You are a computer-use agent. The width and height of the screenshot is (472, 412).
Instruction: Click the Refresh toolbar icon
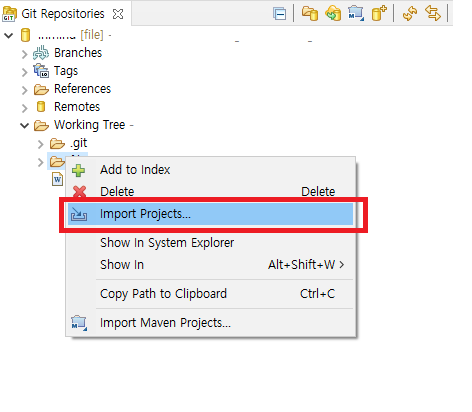410,14
